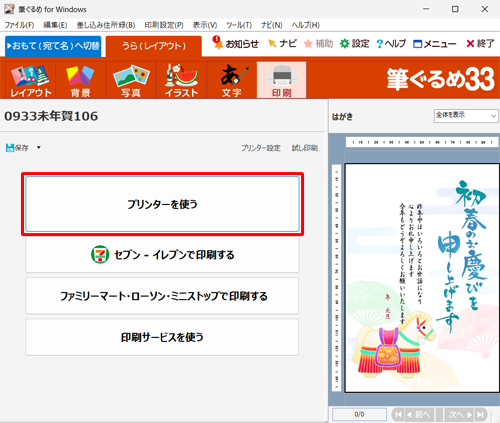Screen dimensions: 500x423
Task: Open the 全体を表示 zoom dropdown
Action: point(466,116)
